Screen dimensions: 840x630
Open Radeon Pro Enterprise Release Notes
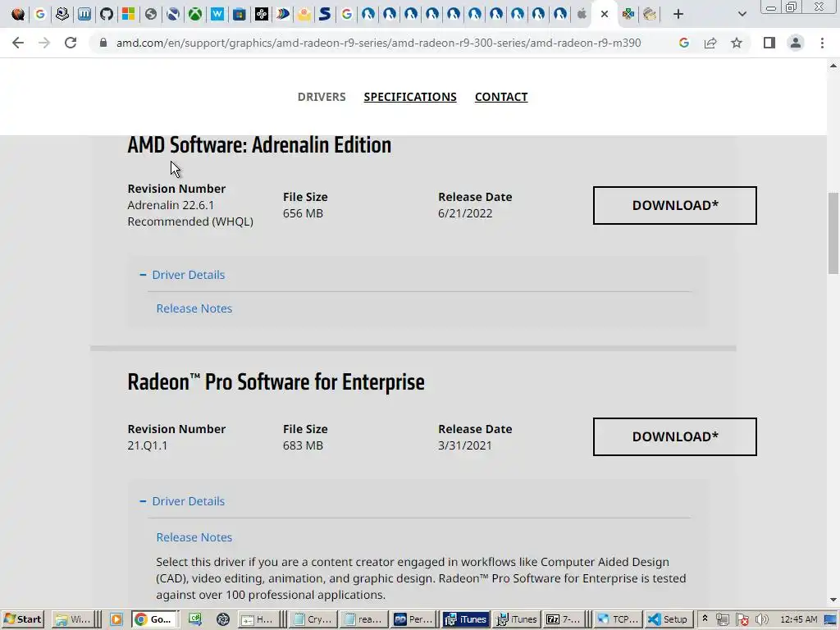pos(194,537)
